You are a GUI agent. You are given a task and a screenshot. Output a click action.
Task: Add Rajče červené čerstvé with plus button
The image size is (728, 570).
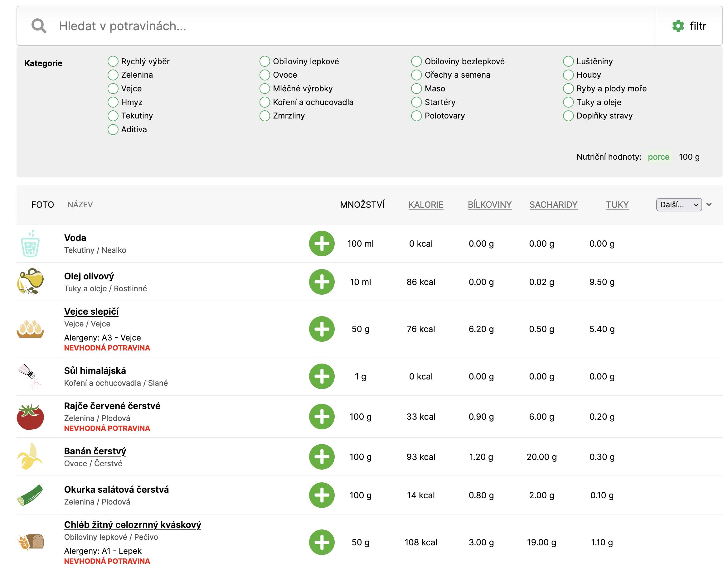pyautogui.click(x=322, y=416)
